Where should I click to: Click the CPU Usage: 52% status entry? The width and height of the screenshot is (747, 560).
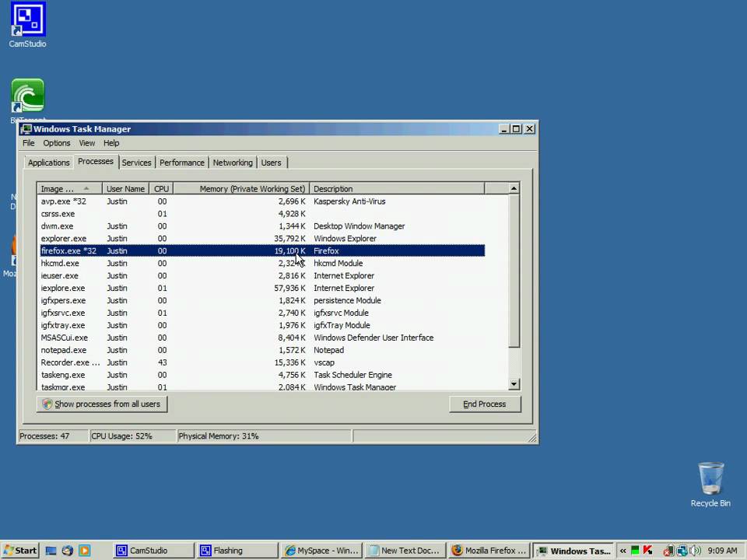132,436
